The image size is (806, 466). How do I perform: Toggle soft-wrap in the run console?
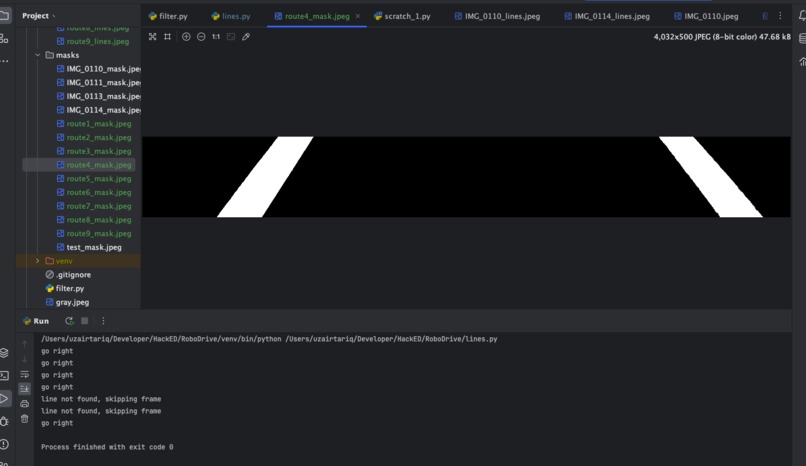pos(24,375)
